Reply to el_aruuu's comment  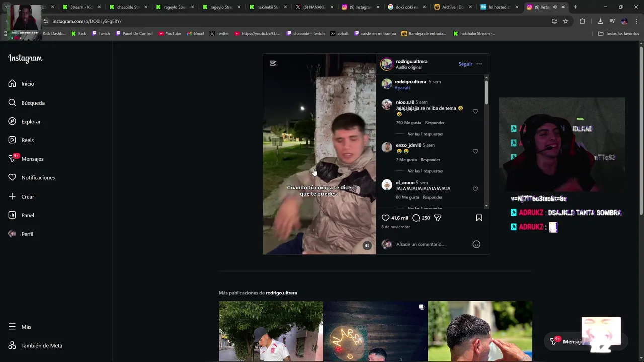point(433,197)
